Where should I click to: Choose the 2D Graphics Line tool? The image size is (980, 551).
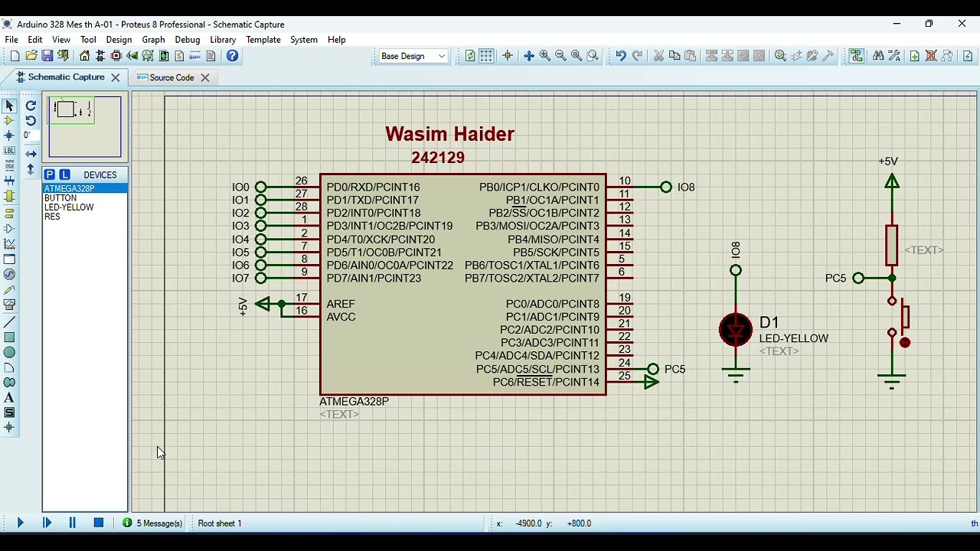click(x=9, y=323)
